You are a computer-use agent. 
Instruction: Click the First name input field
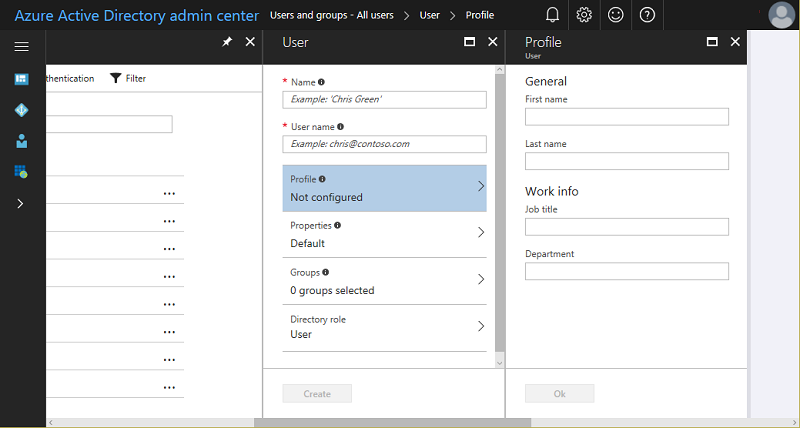coord(626,117)
